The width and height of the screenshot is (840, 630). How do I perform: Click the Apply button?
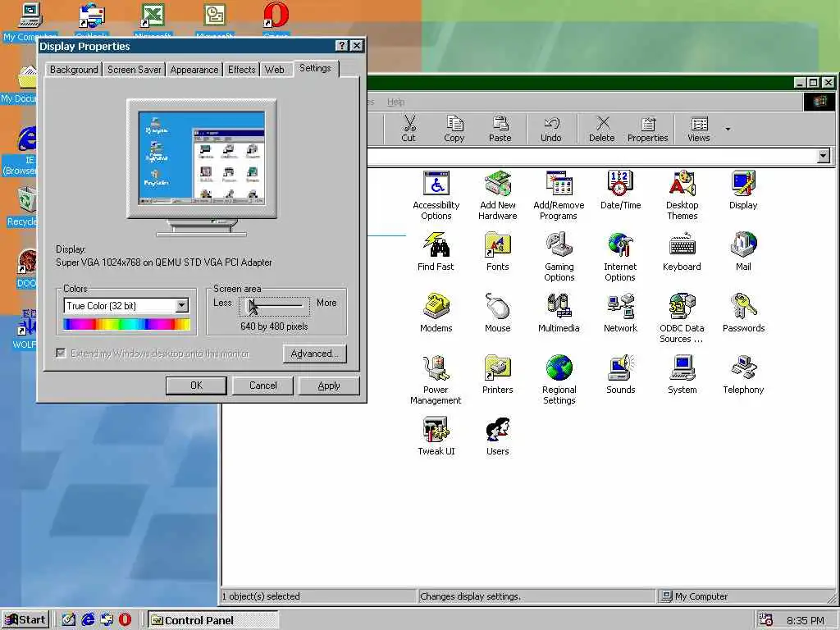[328, 386]
